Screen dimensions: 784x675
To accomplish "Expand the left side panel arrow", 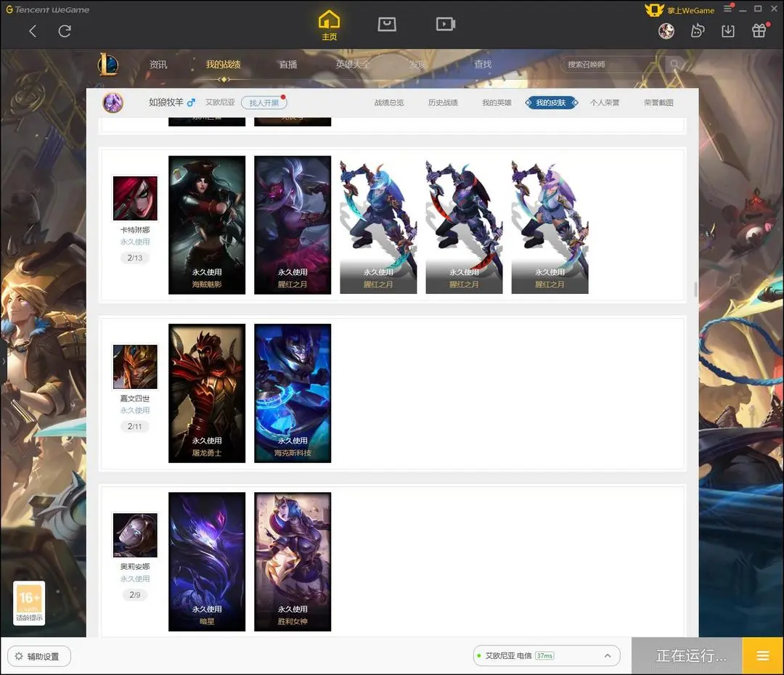I will pos(4,361).
